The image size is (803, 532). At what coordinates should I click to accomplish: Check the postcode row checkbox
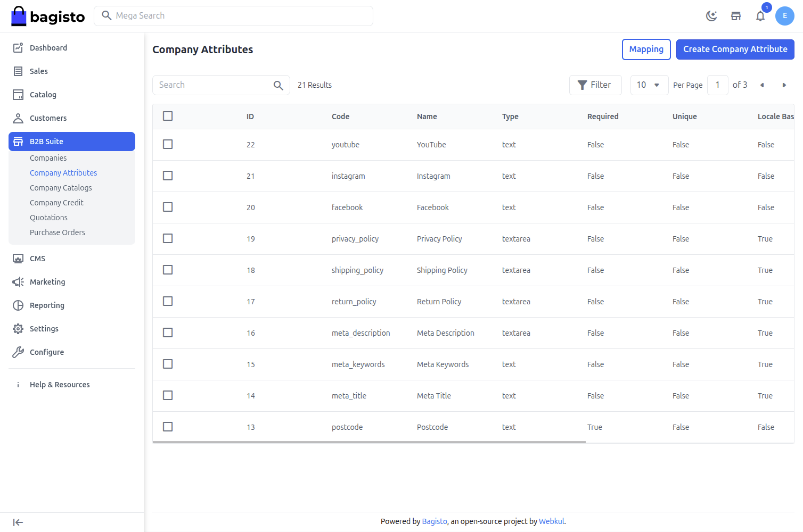coord(168,427)
